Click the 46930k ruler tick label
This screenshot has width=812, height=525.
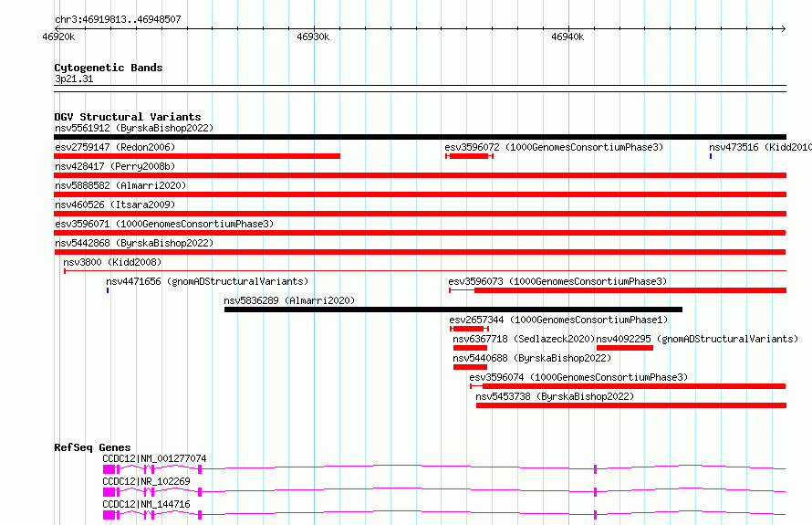[x=313, y=37]
